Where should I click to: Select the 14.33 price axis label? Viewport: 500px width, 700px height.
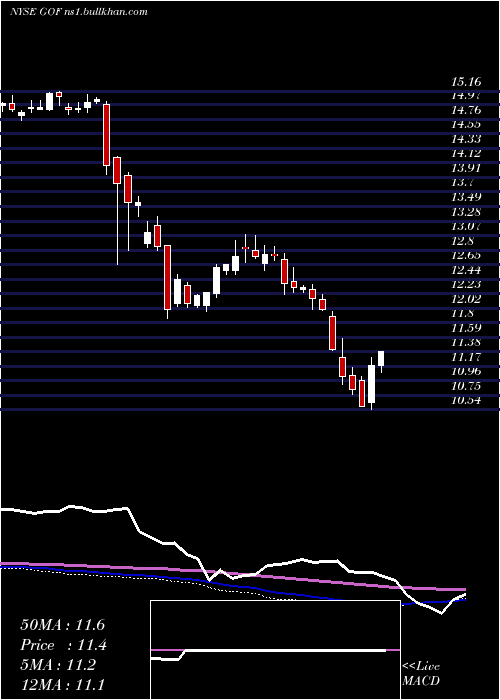466,139
